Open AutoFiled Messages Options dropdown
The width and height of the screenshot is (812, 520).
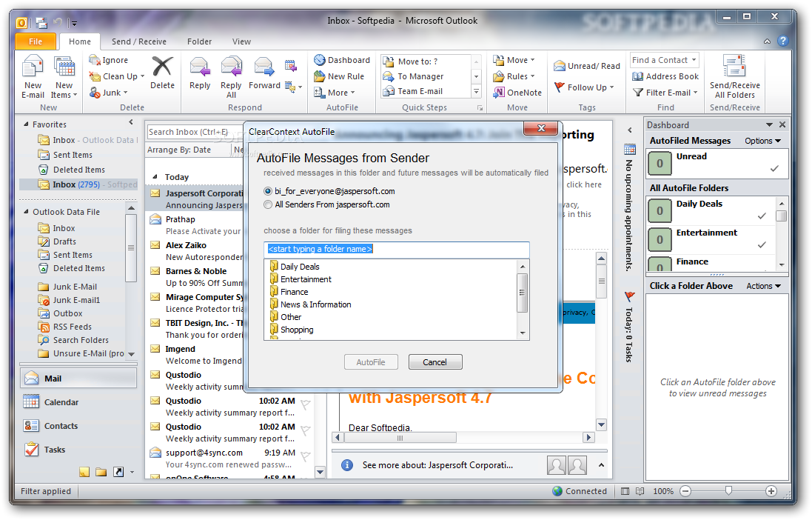pos(762,141)
